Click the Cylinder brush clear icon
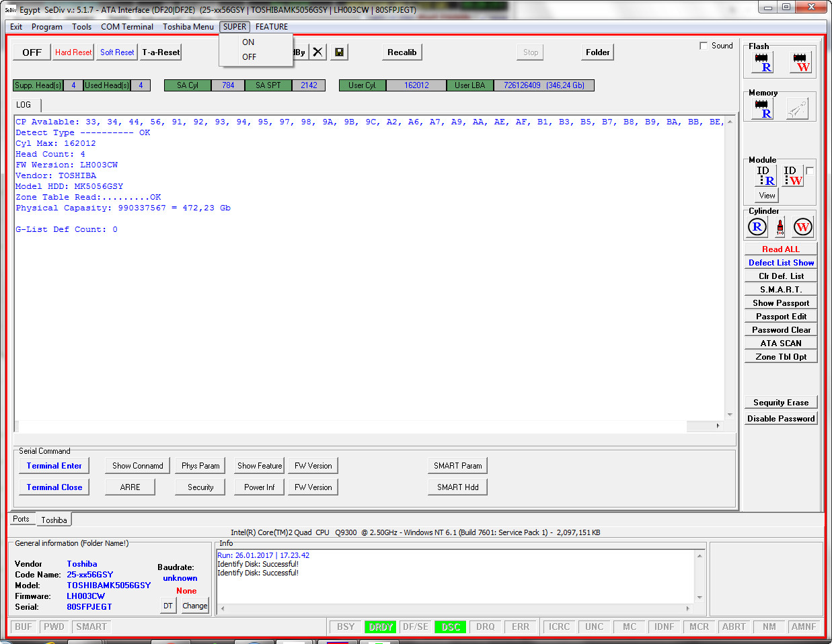832x644 pixels. click(780, 227)
